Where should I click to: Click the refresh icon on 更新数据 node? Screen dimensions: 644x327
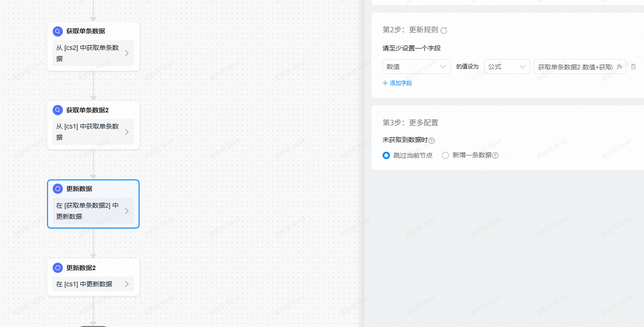point(58,189)
